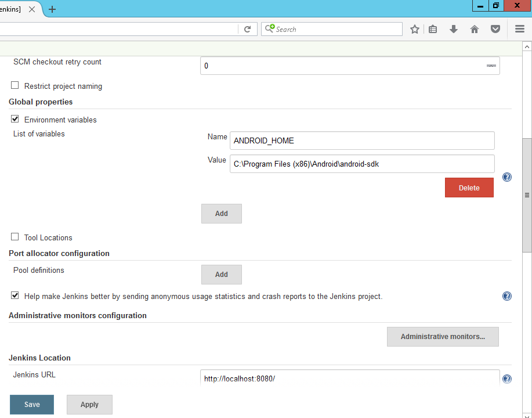Click the browser address bar
This screenshot has height=418, width=532.
click(x=119, y=29)
